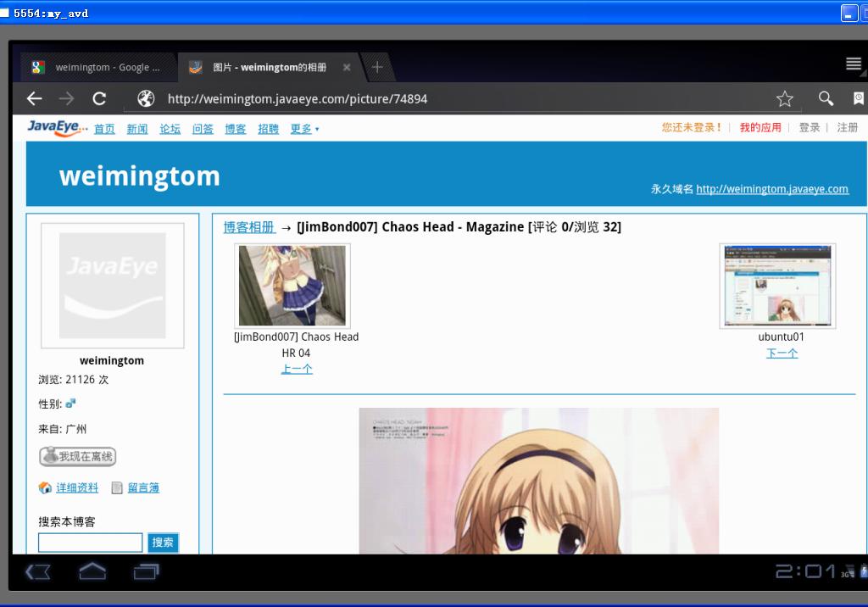Select the 图片 - weimingtom的相册 tab
The width and height of the screenshot is (868, 607).
coord(270,67)
